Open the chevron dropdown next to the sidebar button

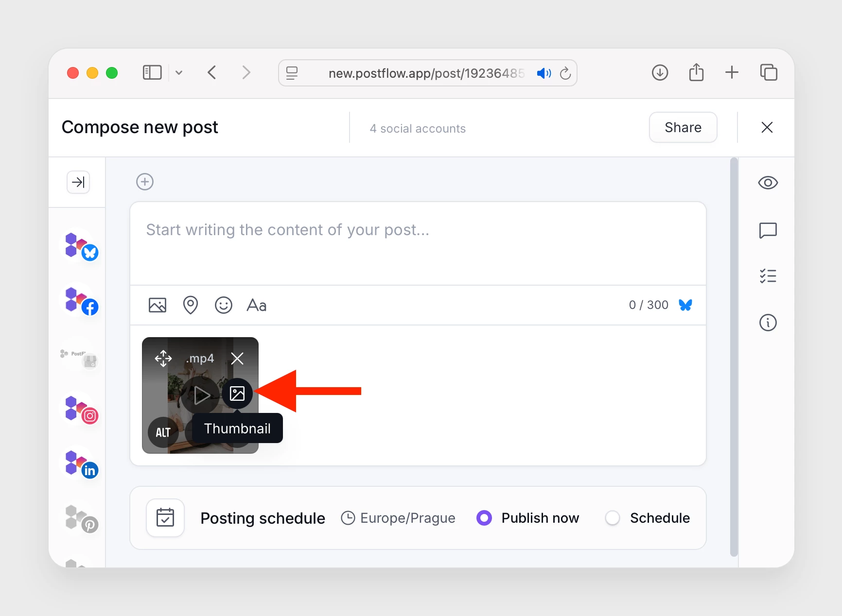179,72
